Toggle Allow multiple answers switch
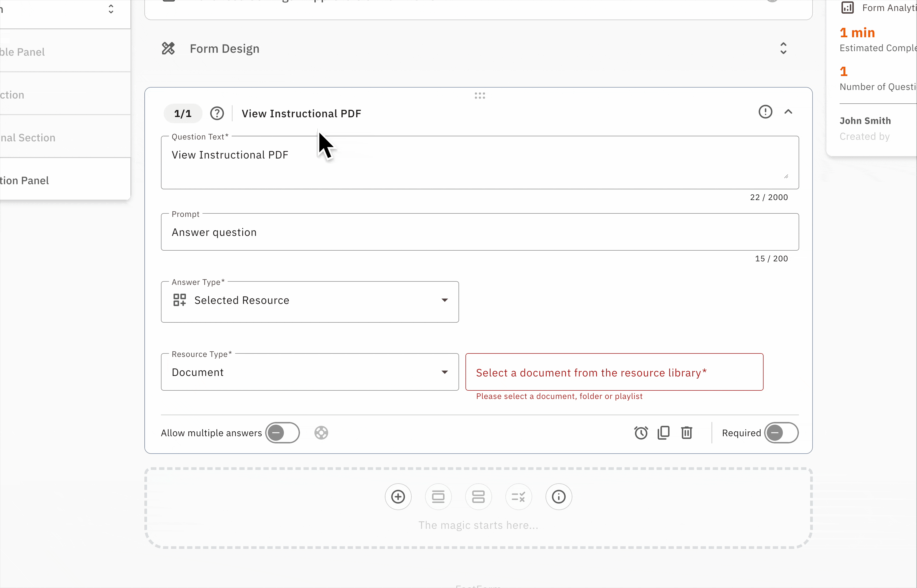Viewport: 917px width, 588px height. [x=282, y=433]
